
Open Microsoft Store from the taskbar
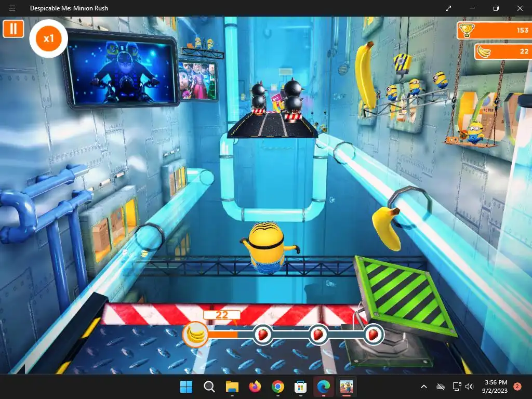[301, 387]
